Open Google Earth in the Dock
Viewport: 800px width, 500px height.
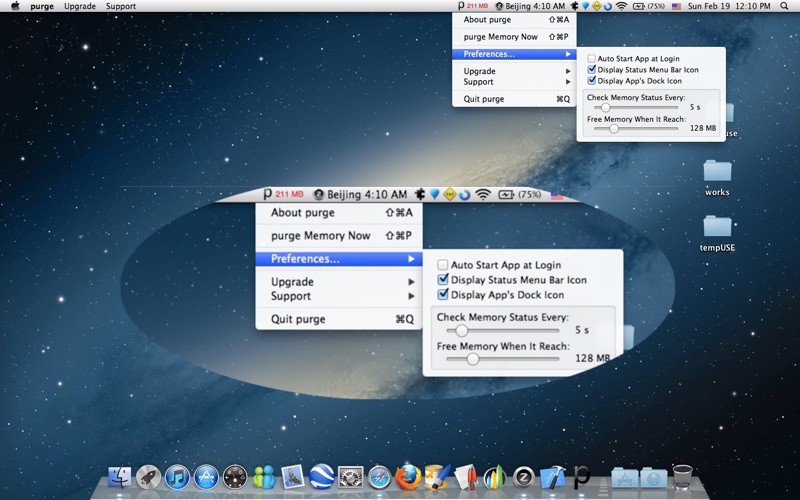pos(321,478)
